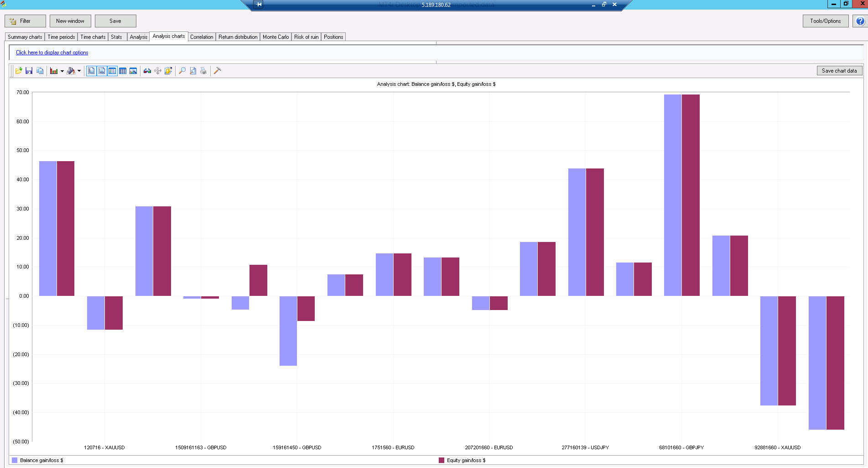Click the Balance gain/loss $ legend label
Screen dimensions: 868x468
click(42, 460)
